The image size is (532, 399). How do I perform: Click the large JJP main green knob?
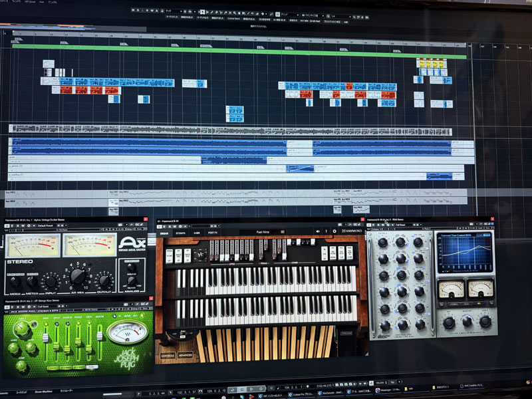pos(22,329)
